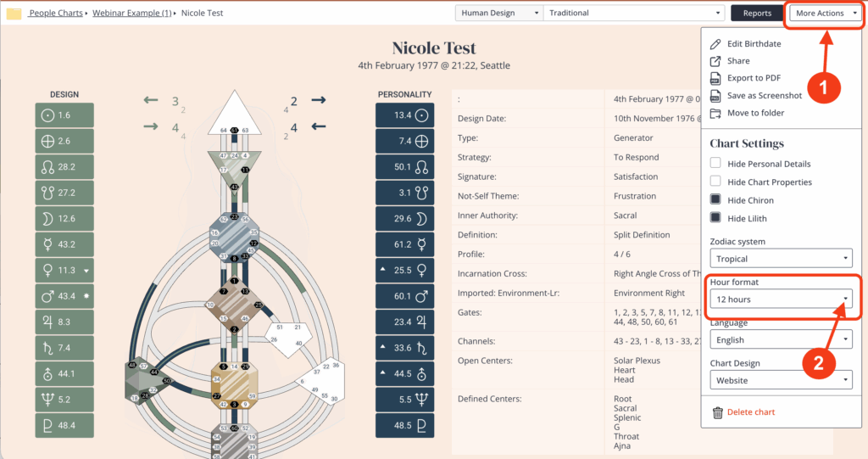Click the Personality Sun 13.4 planet tile

point(403,115)
